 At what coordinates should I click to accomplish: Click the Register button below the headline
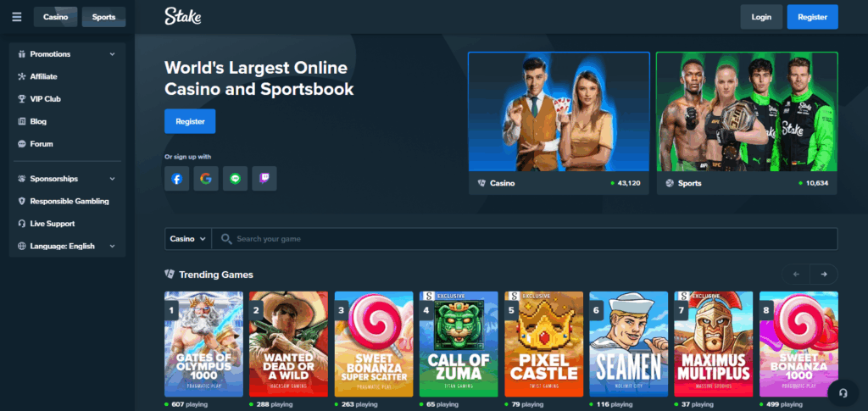190,121
